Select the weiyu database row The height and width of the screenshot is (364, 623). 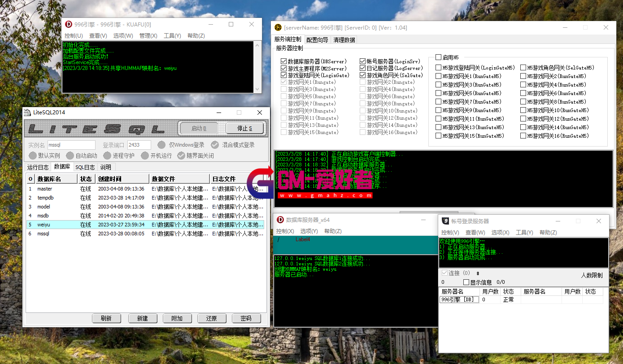tap(145, 225)
